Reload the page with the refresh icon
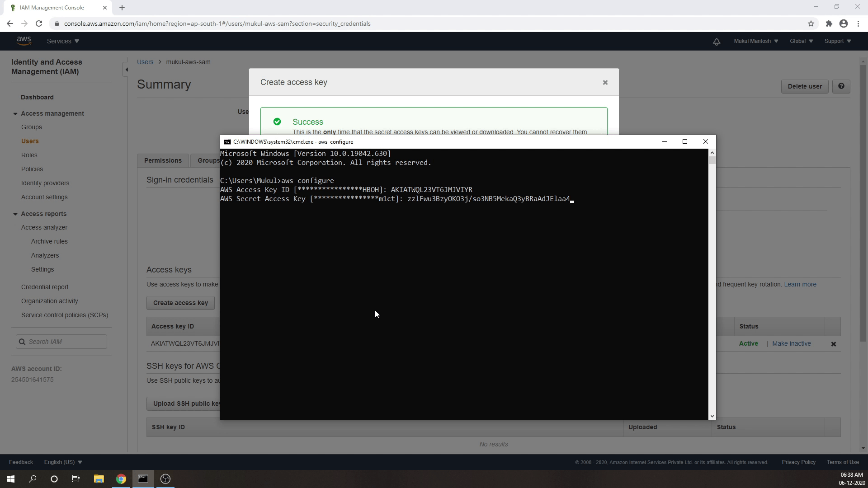Image resolution: width=868 pixels, height=488 pixels. 39,23
